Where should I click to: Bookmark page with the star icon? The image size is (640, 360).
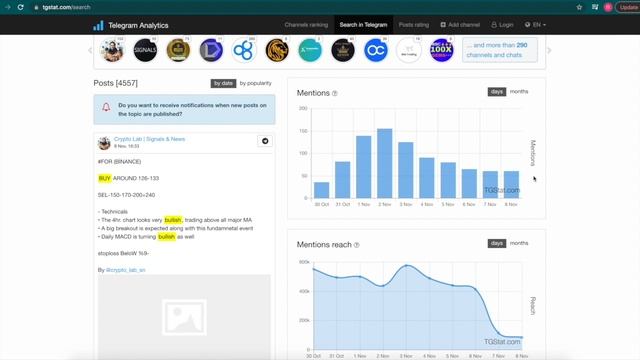(x=579, y=7)
